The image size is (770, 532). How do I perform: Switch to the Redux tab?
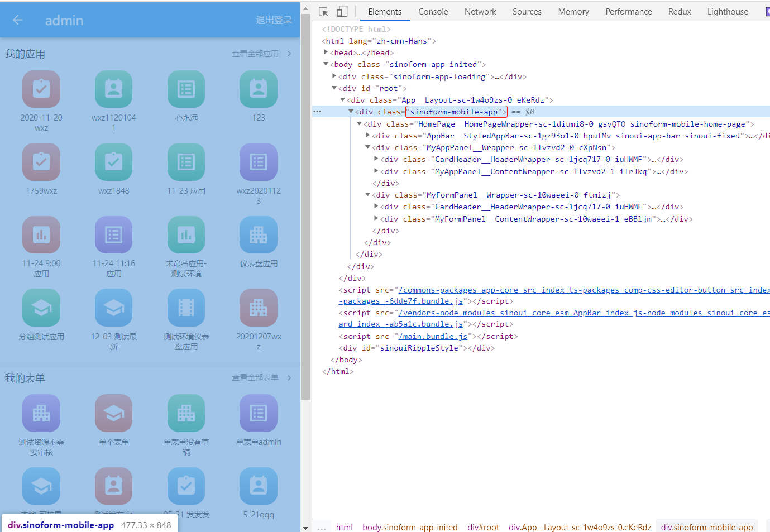click(680, 11)
